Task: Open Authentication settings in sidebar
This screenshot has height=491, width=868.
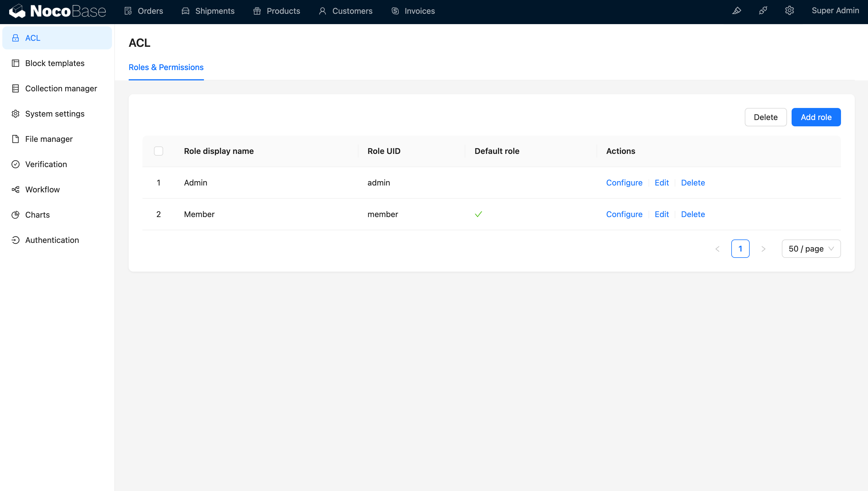Action: (x=52, y=240)
